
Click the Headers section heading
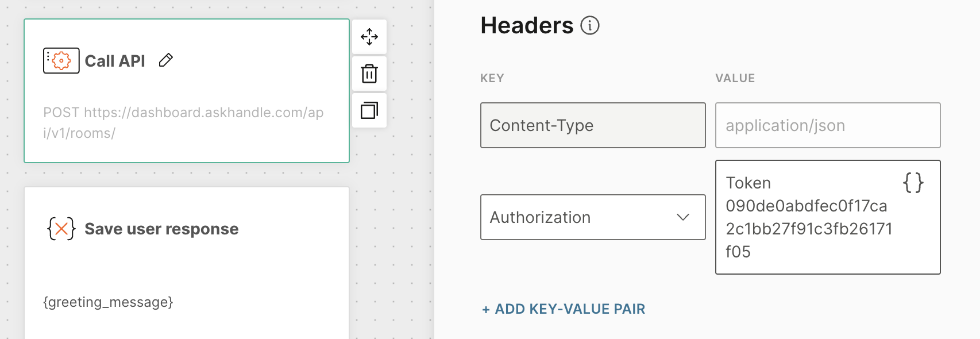click(x=527, y=25)
